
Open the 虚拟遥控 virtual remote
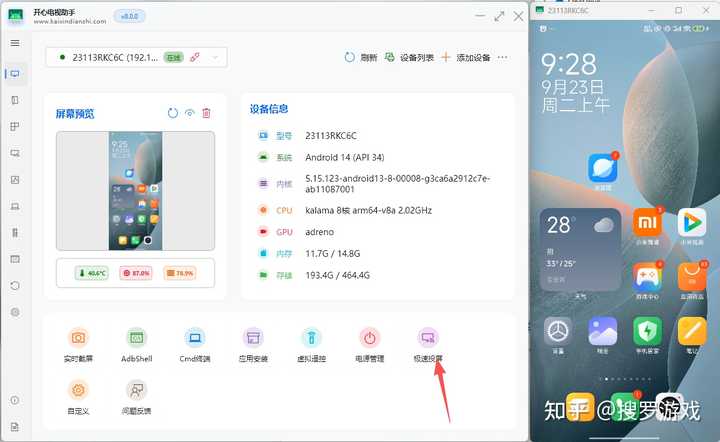(x=311, y=338)
